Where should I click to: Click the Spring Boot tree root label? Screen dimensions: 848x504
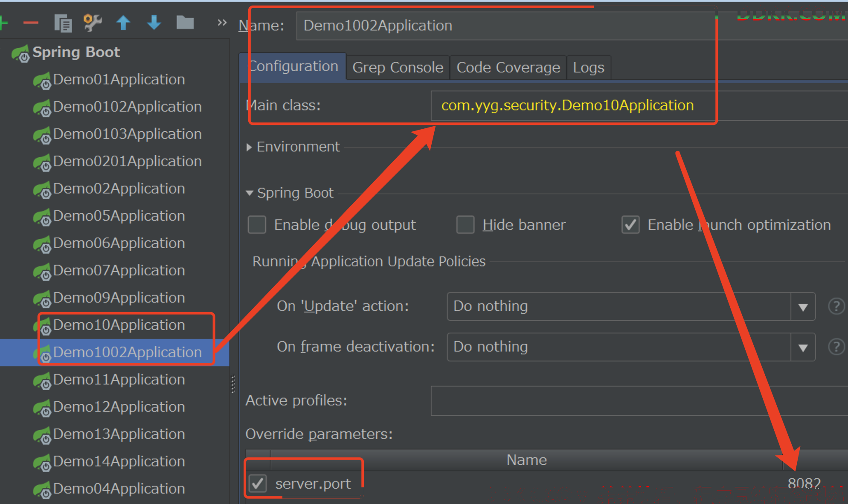(x=76, y=52)
